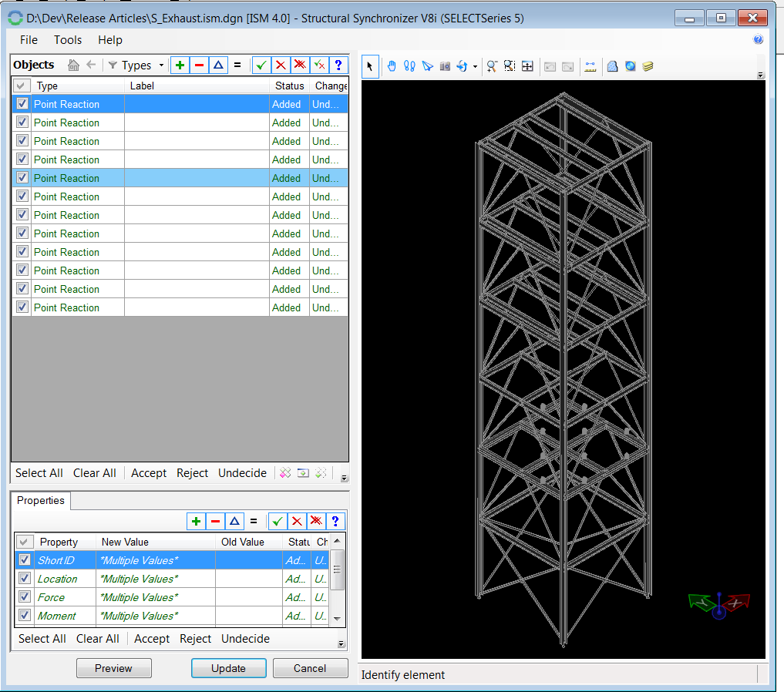Image resolution: width=784 pixels, height=692 pixels.
Task: Select the pan hand tool in viewer toolbar
Action: coord(392,66)
